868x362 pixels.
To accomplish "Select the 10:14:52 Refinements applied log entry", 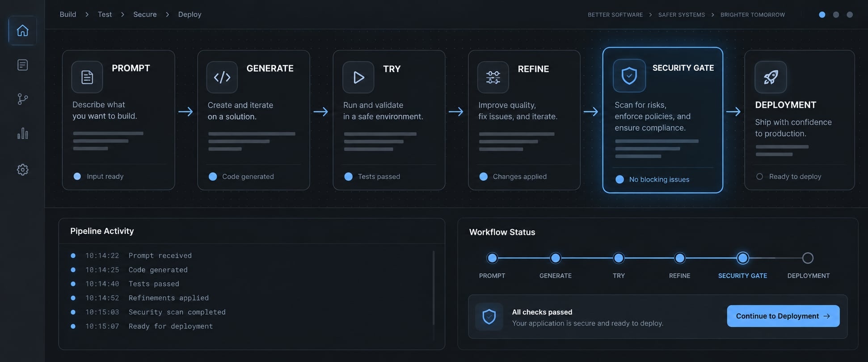I will click(x=140, y=298).
